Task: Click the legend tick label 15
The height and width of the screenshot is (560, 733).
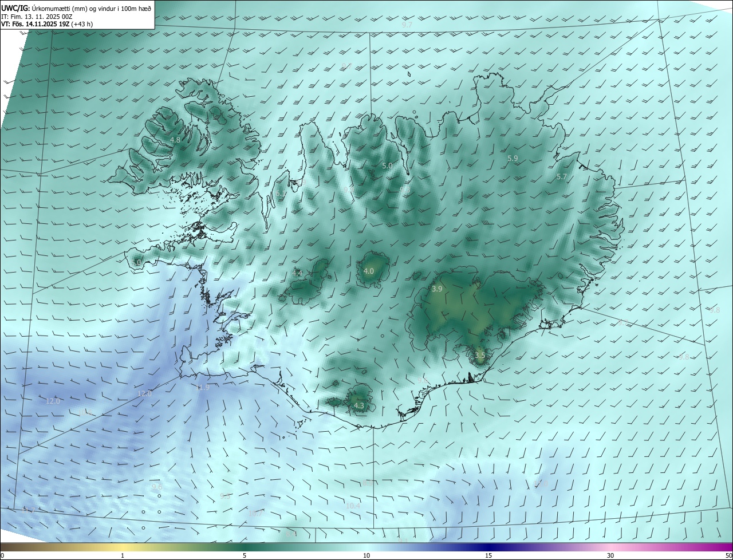Action: 488,555
